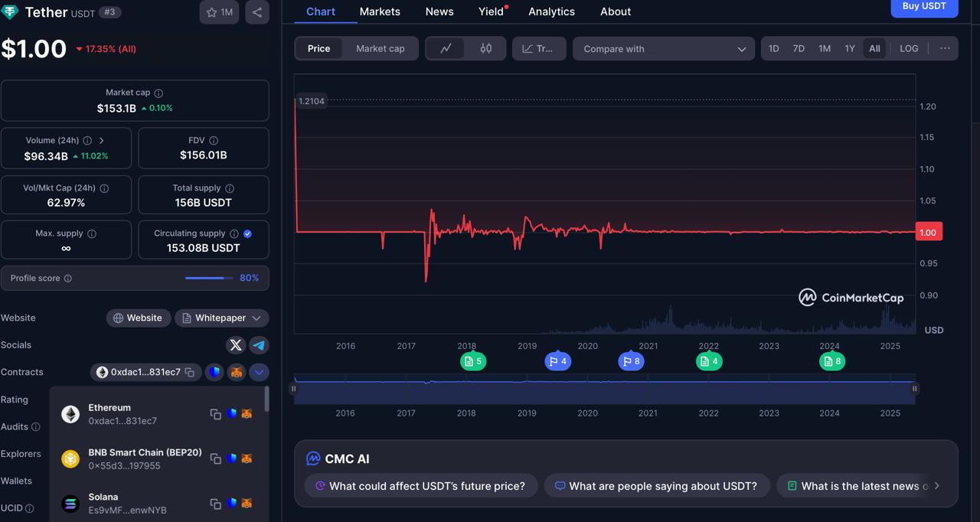Add BNB Smart Chain contract to MetaMask
Image resolution: width=980 pixels, height=522 pixels.
247,458
